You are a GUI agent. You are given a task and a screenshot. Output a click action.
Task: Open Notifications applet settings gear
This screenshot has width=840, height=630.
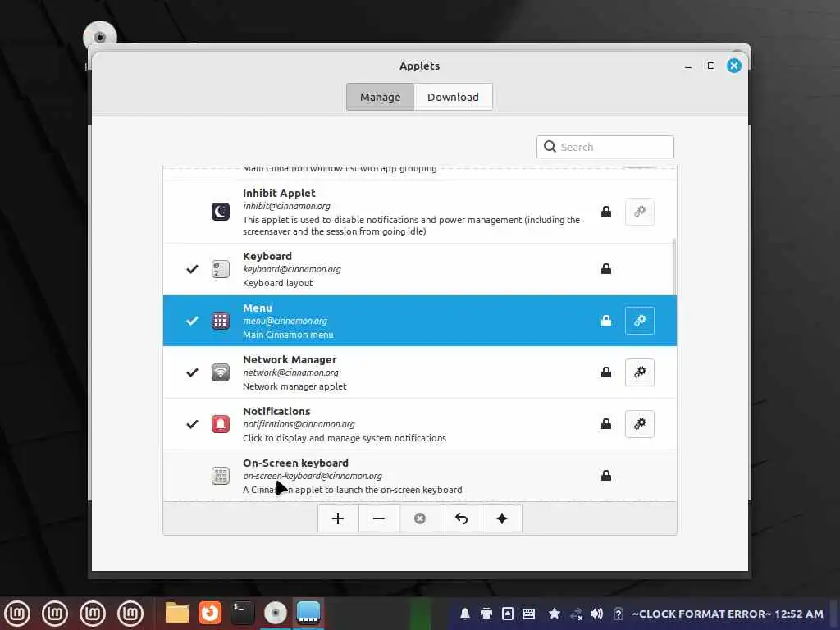[x=639, y=424]
